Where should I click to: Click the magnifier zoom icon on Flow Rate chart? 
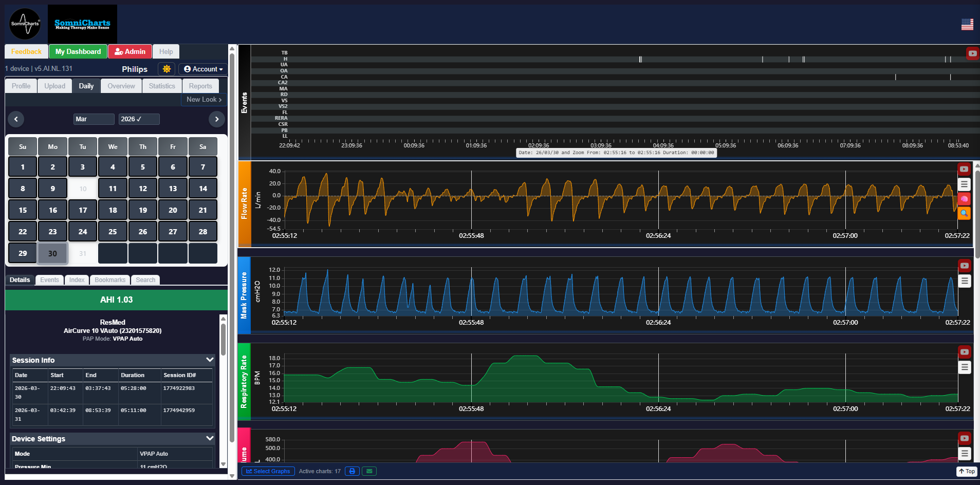[964, 213]
